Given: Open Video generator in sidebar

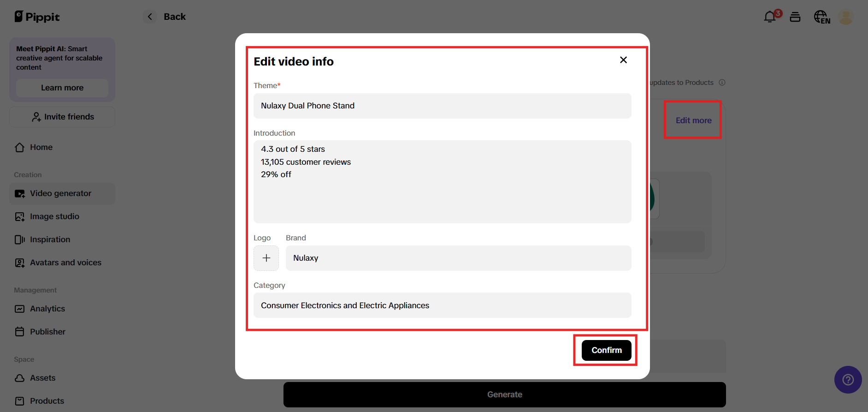Looking at the screenshot, I should pos(62,193).
